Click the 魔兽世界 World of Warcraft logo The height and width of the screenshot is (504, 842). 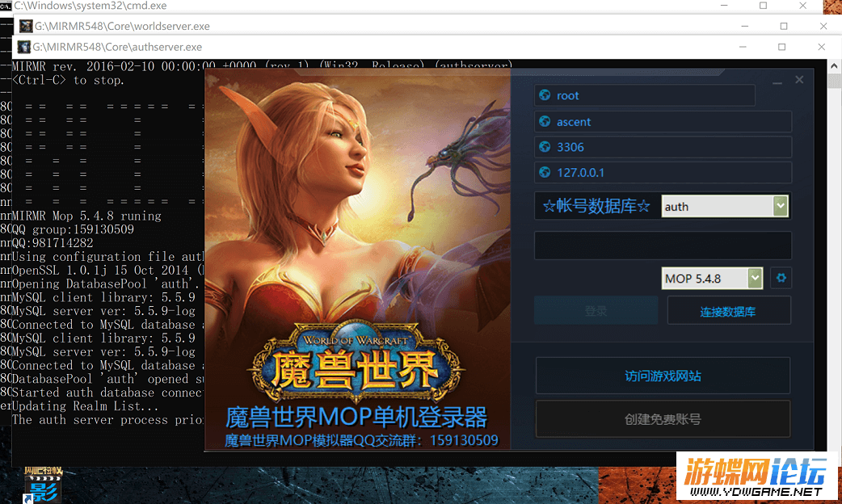tap(356, 363)
